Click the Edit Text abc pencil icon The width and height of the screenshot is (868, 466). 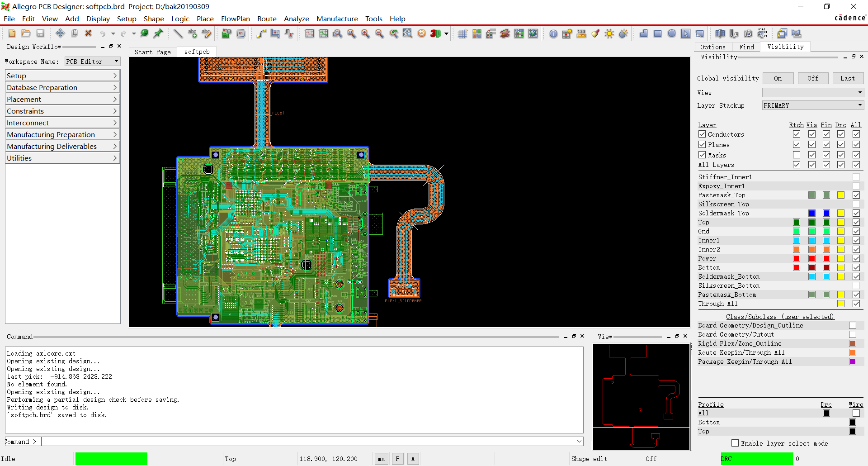207,33
